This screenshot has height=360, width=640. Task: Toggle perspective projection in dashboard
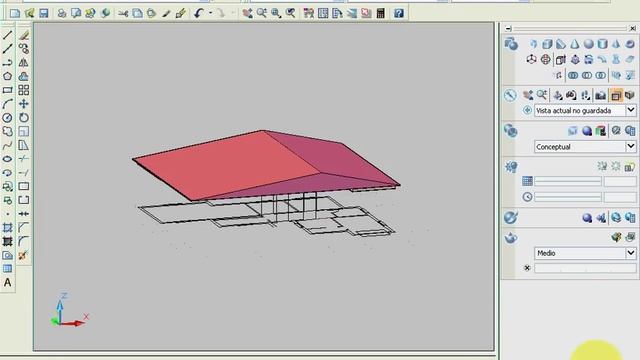click(629, 96)
